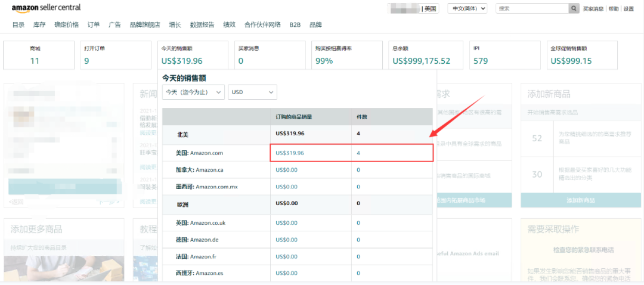Screen dimensions: 644x285
Task: Click the 帮助 link
Action: (x=613, y=9)
